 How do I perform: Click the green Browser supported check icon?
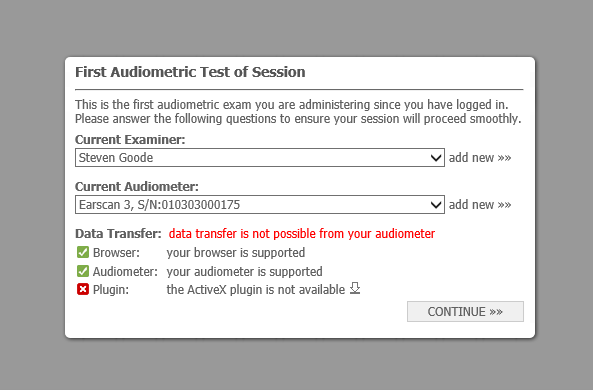[83, 252]
